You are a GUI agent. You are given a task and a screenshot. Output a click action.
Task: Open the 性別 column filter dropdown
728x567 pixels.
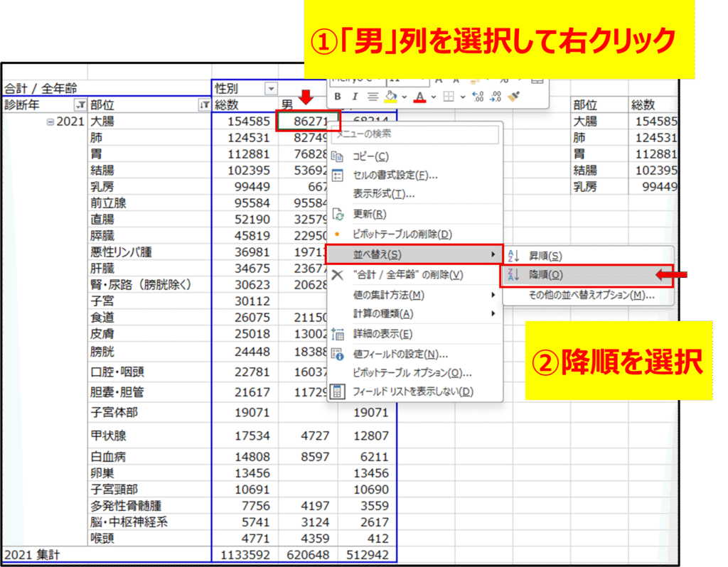pyautogui.click(x=270, y=89)
